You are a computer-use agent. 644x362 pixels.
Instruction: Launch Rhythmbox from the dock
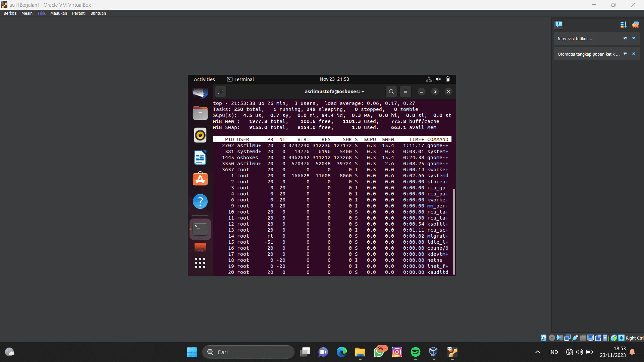click(x=200, y=135)
